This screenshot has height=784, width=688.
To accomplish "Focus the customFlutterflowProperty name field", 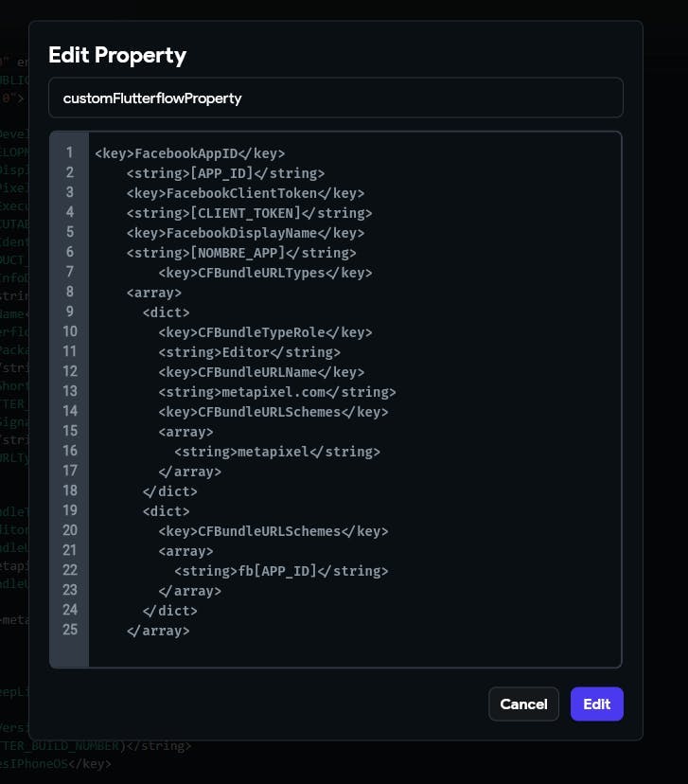I will 322,98.
